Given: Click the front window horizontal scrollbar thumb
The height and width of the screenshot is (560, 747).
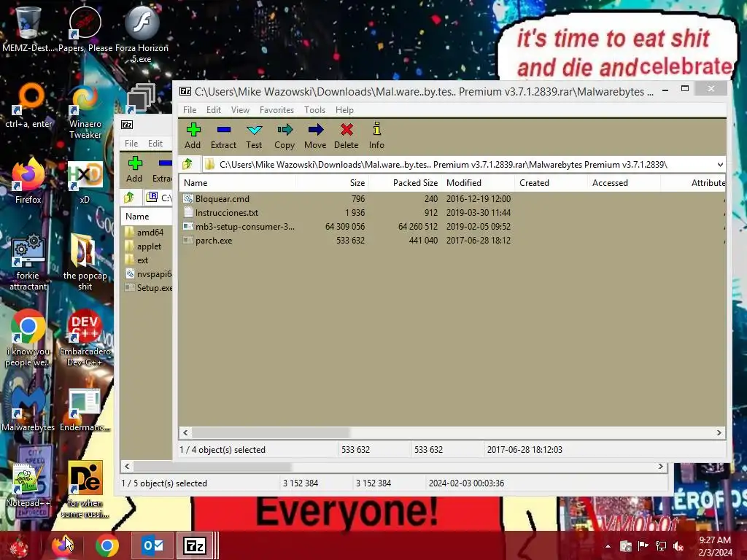Looking at the screenshot, I should [x=271, y=432].
